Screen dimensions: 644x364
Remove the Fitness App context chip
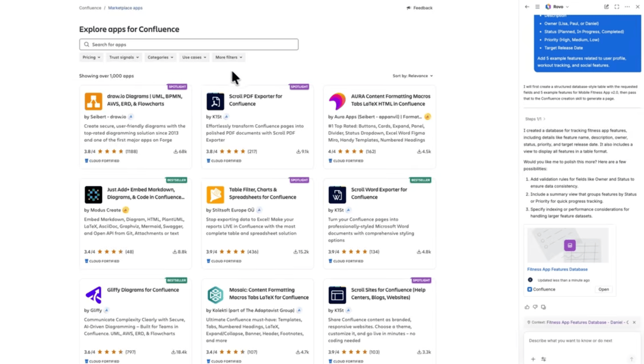tap(634, 322)
